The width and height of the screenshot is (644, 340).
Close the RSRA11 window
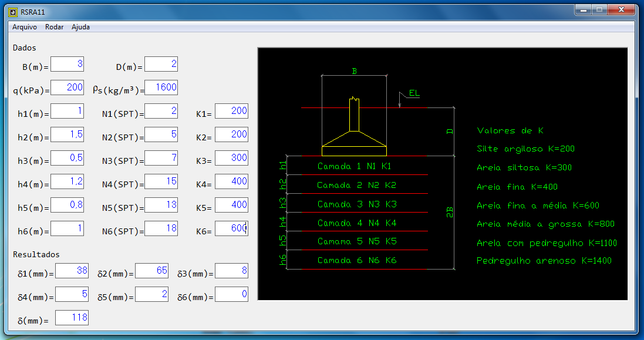click(622, 10)
